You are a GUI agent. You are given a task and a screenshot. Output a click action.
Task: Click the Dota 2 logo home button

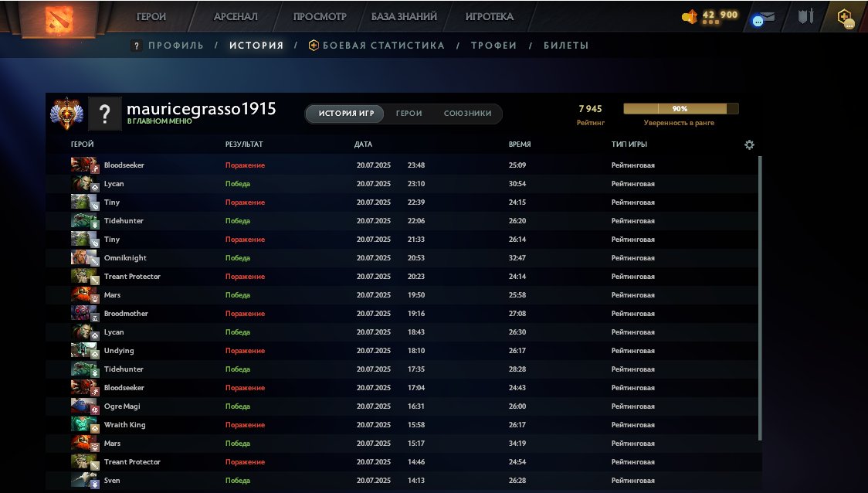pyautogui.click(x=59, y=19)
